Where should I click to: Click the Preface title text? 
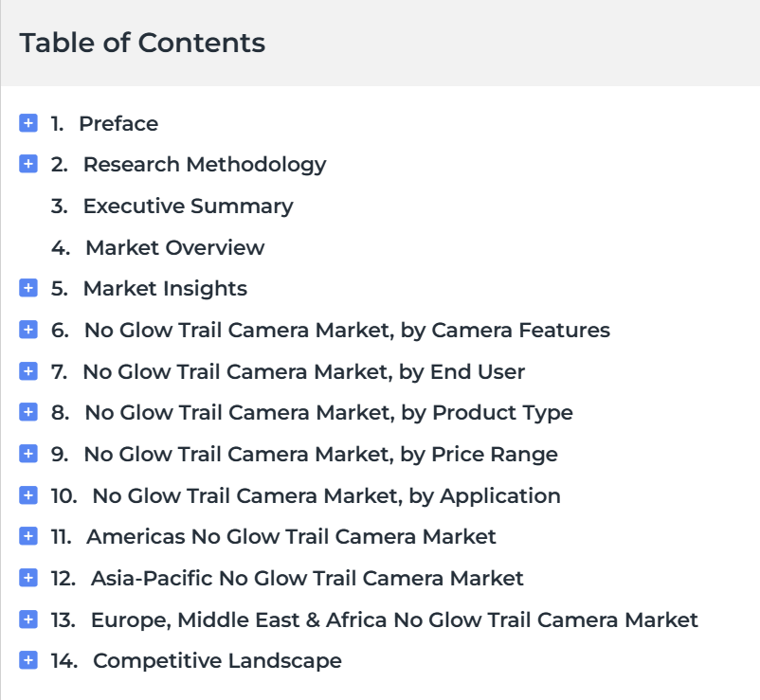118,123
